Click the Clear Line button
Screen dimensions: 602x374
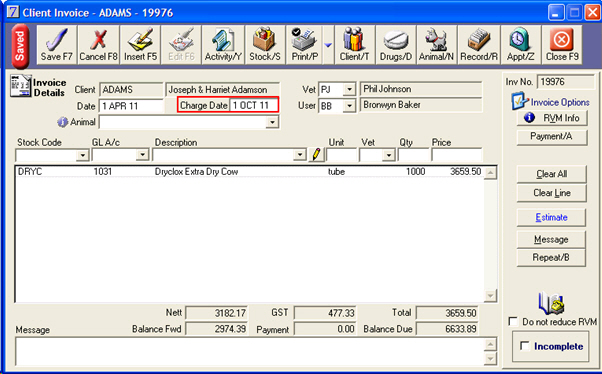[551, 193]
